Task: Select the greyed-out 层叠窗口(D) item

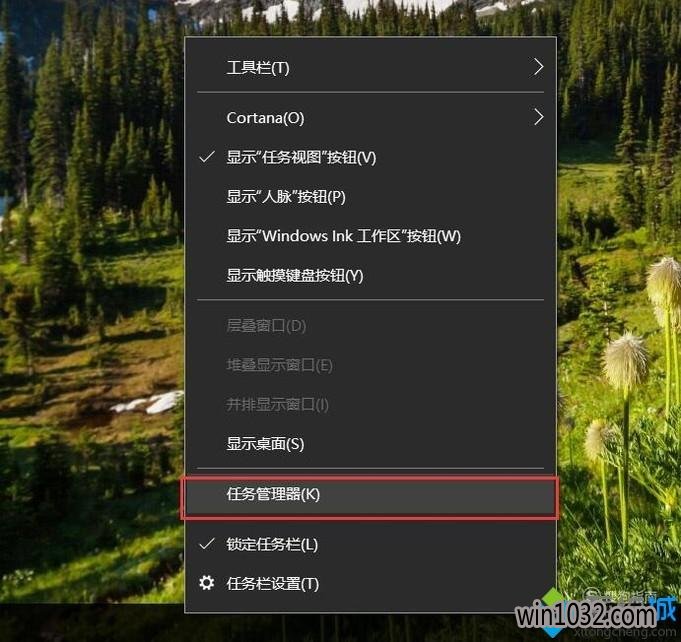Action: pyautogui.click(x=370, y=325)
